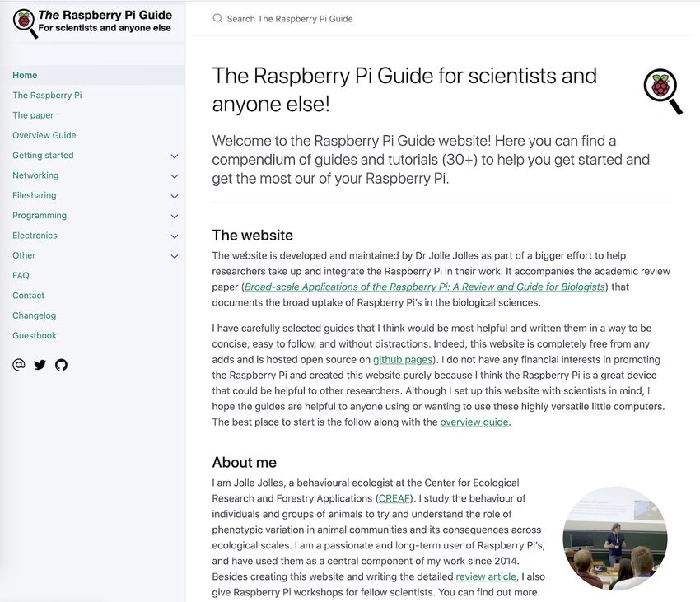Viewport: 700px width, 602px height.
Task: Open the Guestbook page
Action: tap(35, 336)
